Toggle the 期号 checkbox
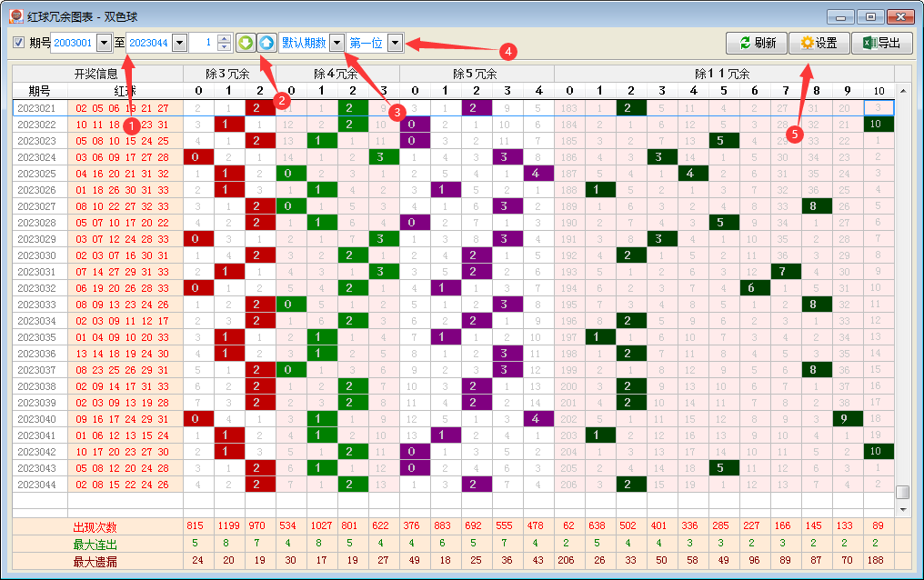Image resolution: width=924 pixels, height=580 pixels. tap(18, 43)
